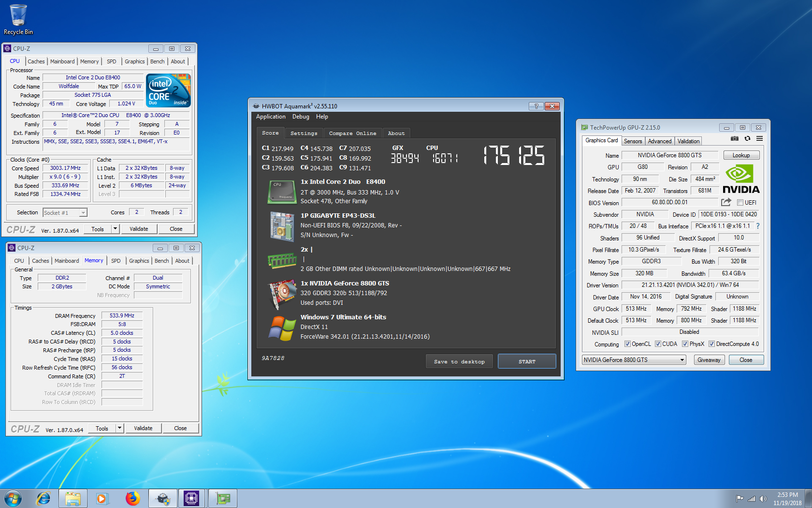Click the Close button in GPU-Z
Screen dimensions: 812x508
[x=746, y=360]
